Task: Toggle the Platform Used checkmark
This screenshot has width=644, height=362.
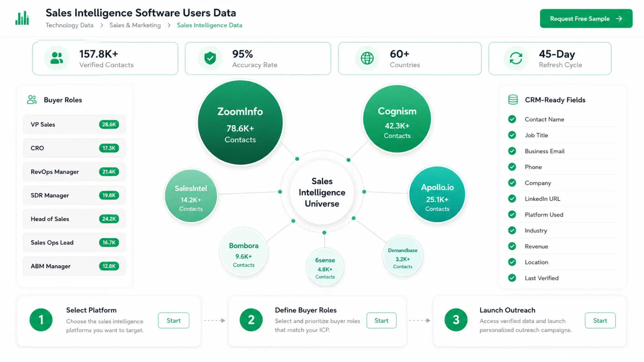Action: click(x=512, y=214)
